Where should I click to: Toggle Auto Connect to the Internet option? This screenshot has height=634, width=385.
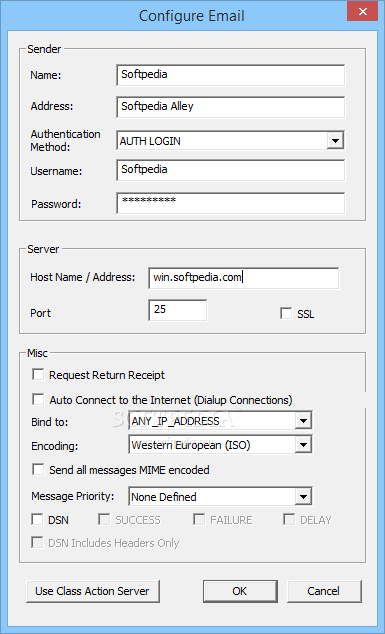tap(38, 400)
